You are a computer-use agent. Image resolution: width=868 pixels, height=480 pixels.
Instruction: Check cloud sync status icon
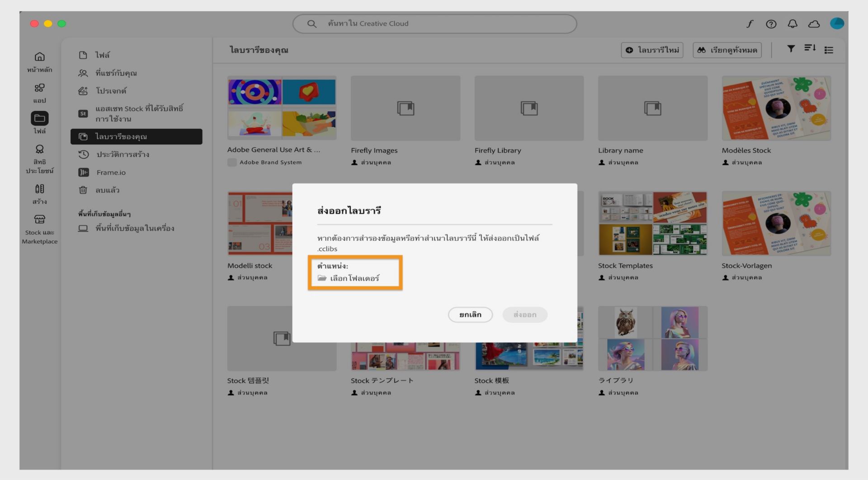tap(814, 24)
